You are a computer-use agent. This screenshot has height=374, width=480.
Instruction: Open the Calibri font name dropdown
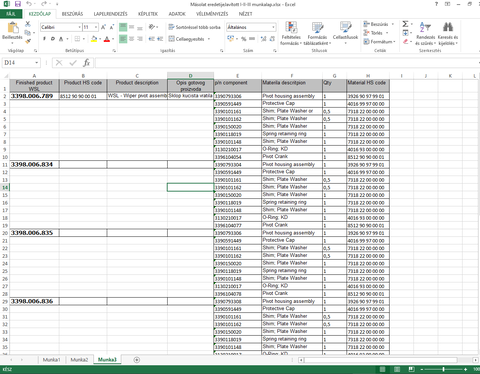[80, 27]
